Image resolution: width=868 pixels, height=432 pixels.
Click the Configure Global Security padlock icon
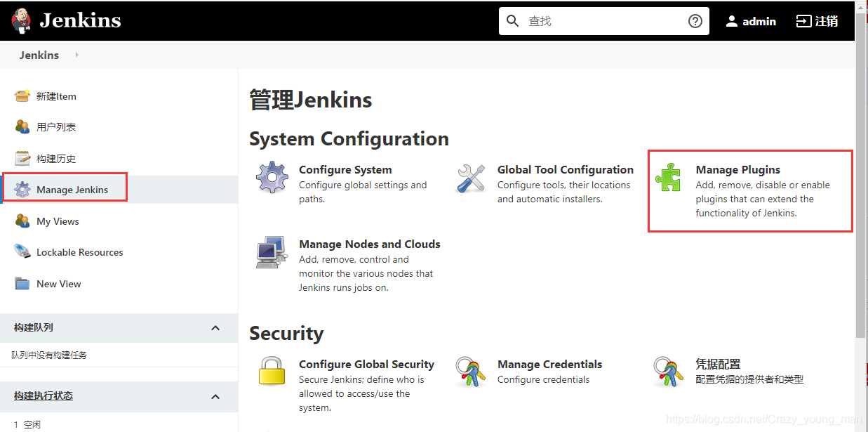(x=272, y=372)
